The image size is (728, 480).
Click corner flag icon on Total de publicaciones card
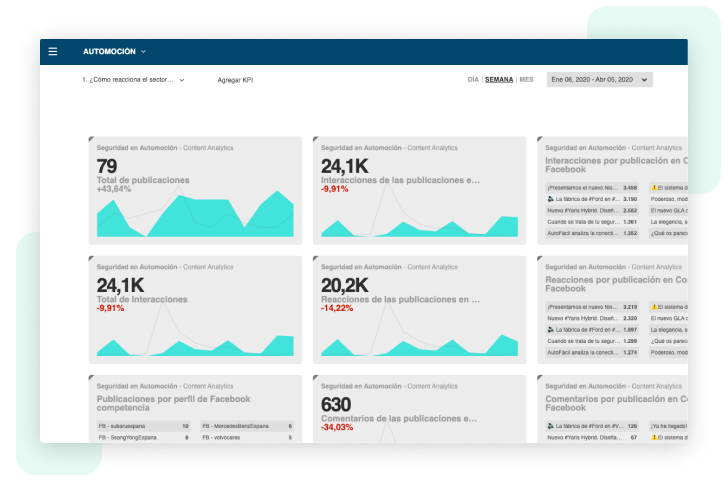[x=91, y=139]
